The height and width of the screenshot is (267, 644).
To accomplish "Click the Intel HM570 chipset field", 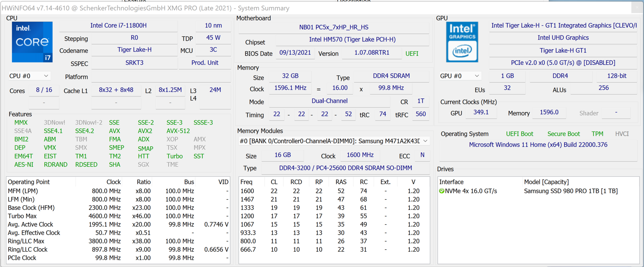I will (352, 40).
